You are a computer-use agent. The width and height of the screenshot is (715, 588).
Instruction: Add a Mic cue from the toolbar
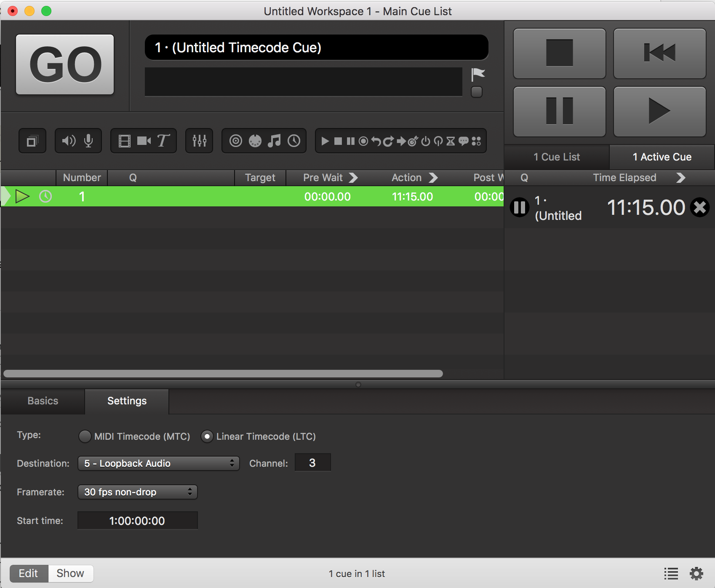click(x=88, y=141)
